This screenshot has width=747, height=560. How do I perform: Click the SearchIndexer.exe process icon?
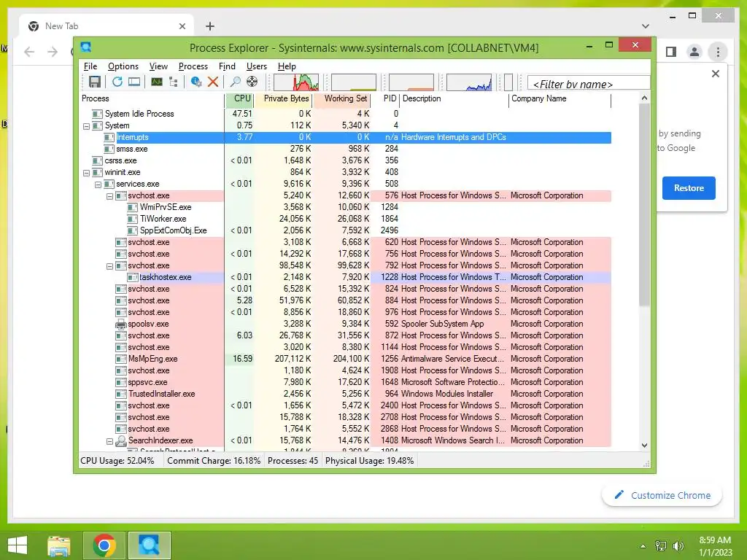point(121,440)
